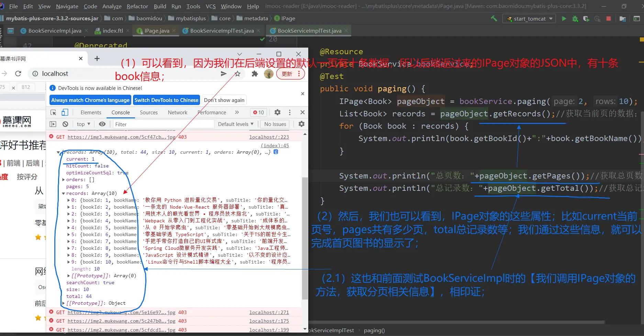Start debugging with the green bug icon
644x336 pixels.
point(575,19)
